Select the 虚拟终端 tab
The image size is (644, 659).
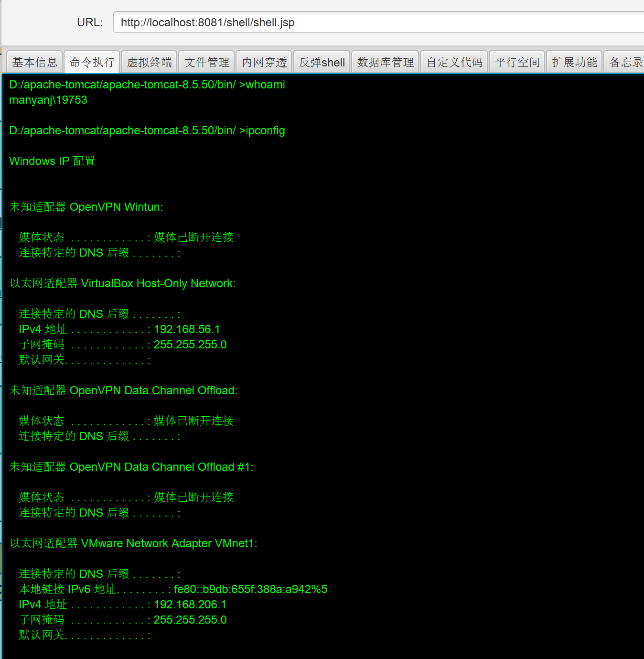point(149,62)
